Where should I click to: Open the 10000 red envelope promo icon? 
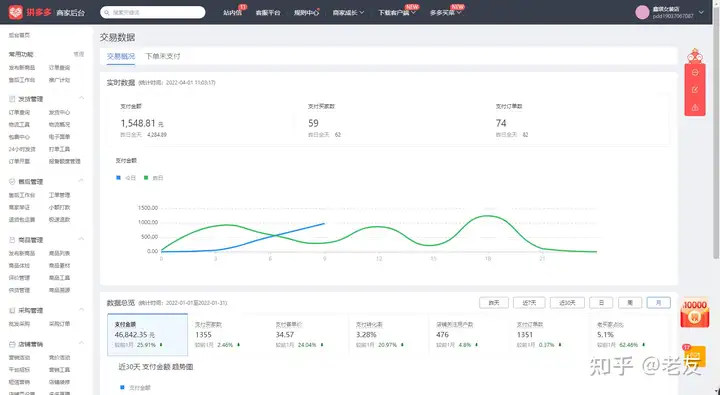[695, 313]
